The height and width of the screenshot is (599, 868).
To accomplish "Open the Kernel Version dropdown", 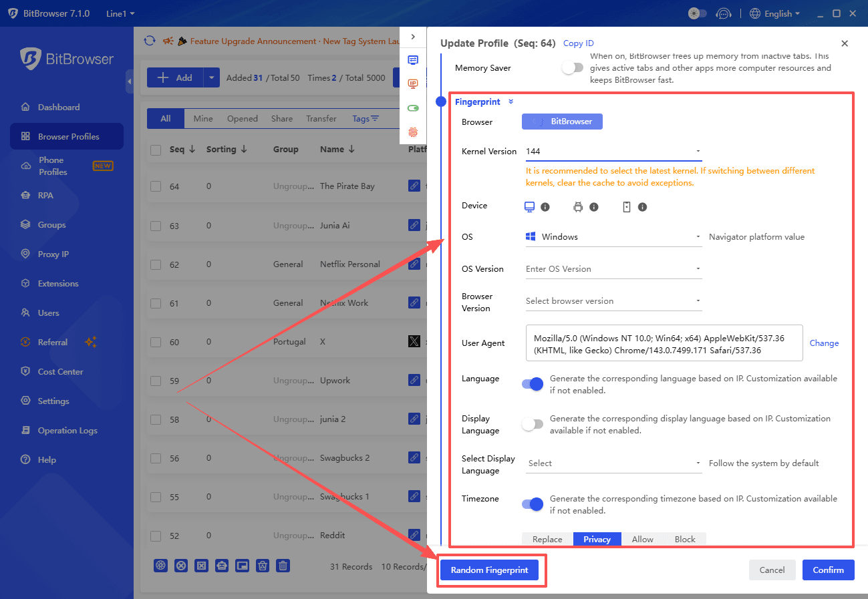I will 613,152.
